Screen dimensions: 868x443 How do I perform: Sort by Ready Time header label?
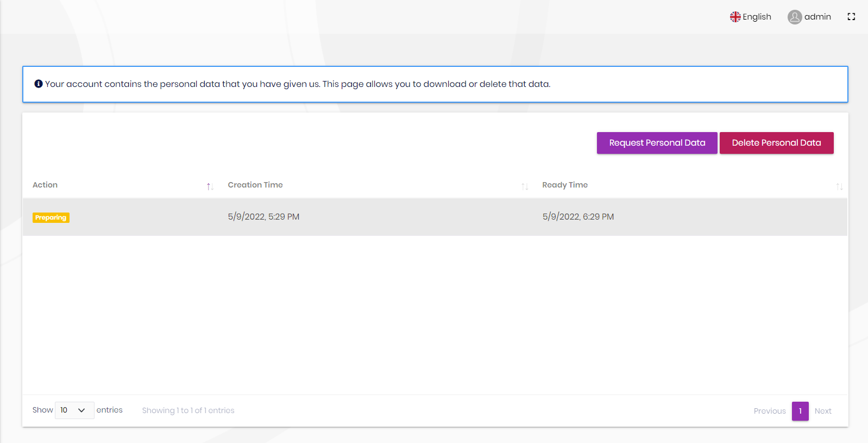[x=565, y=185]
